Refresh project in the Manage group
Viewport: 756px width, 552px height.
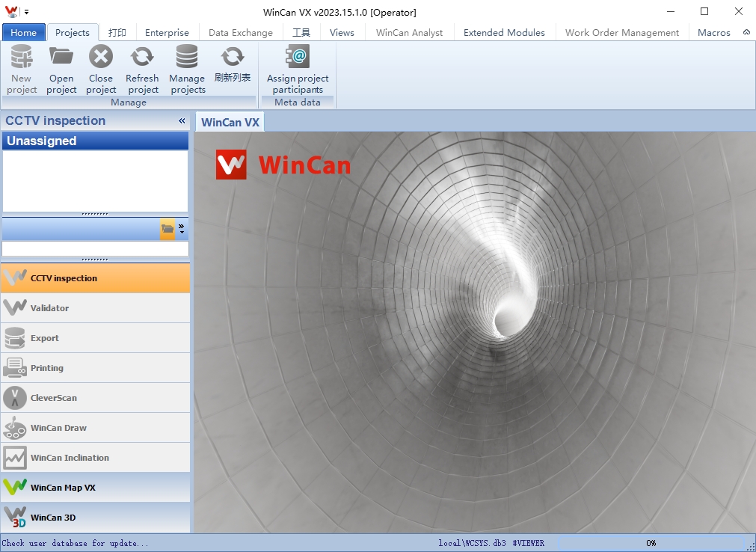tap(142, 69)
